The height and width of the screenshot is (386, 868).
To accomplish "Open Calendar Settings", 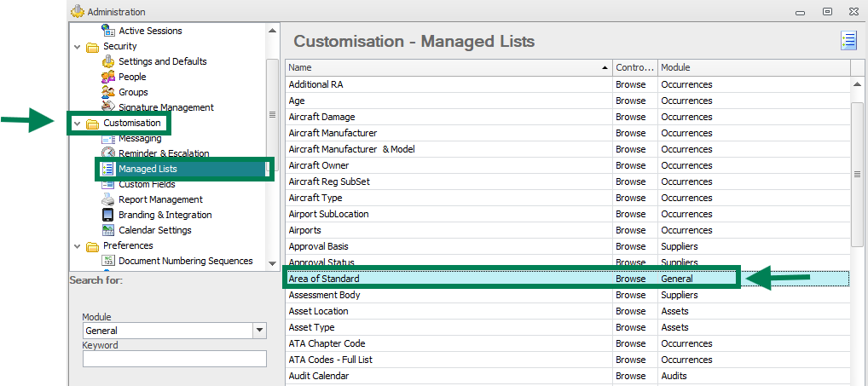I will pyautogui.click(x=155, y=230).
